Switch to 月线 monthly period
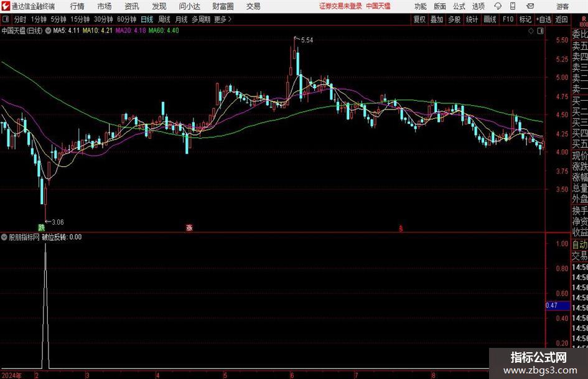Screen dimensions: 588x379 click(x=181, y=19)
